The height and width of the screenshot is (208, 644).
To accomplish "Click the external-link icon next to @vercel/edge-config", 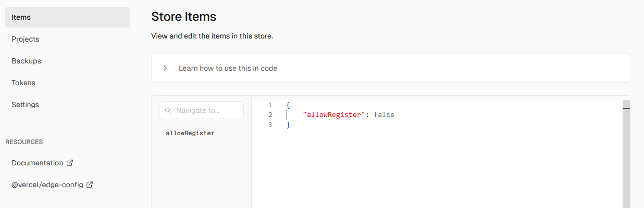I will [90, 185].
